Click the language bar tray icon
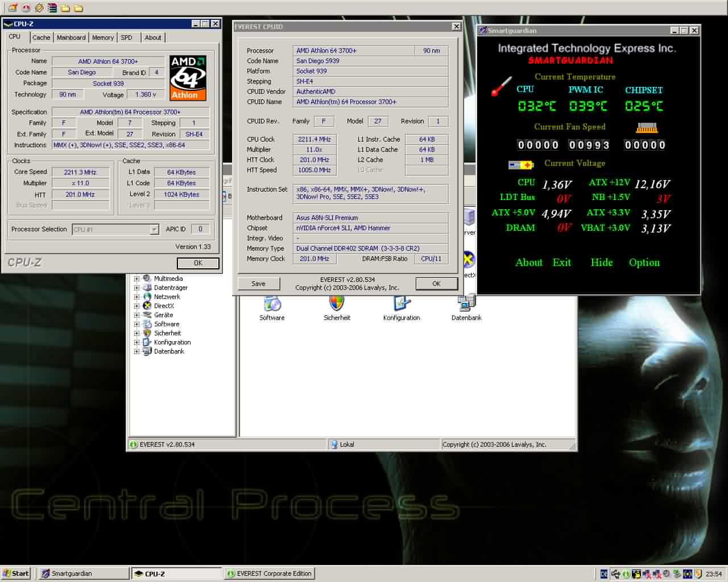This screenshot has height=582, width=728. (604, 574)
